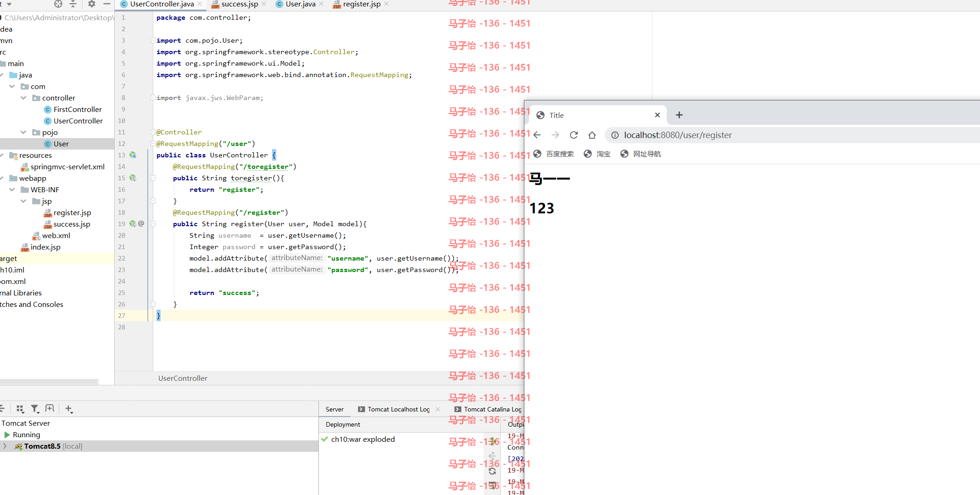
Task: Collapse the controller package
Action: pyautogui.click(x=23, y=98)
